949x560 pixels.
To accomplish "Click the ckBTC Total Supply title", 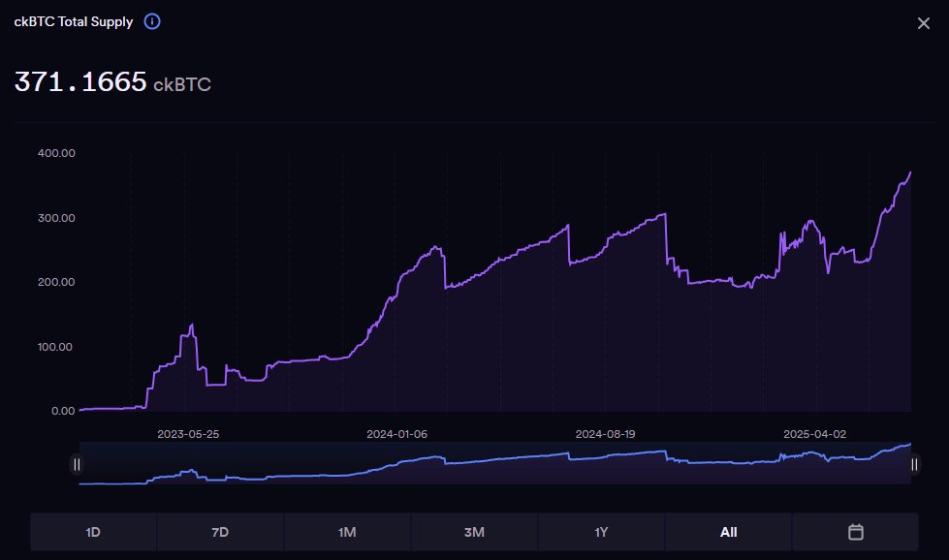I will [74, 21].
